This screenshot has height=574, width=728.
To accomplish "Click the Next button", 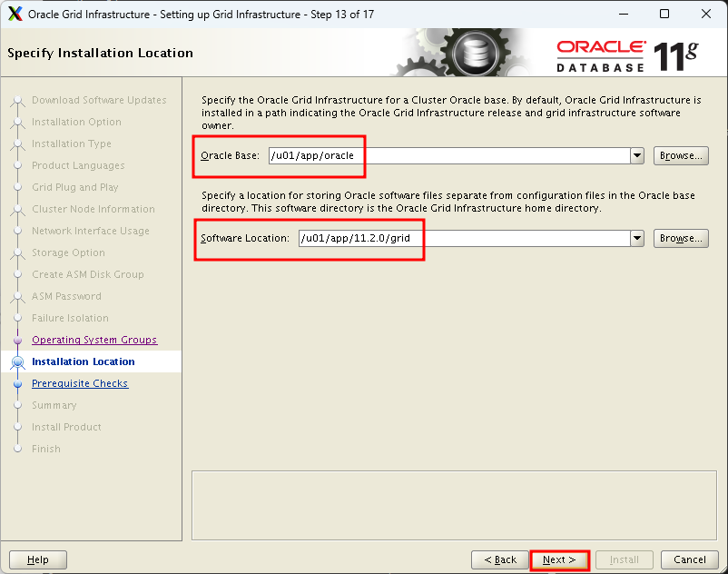I will (559, 560).
